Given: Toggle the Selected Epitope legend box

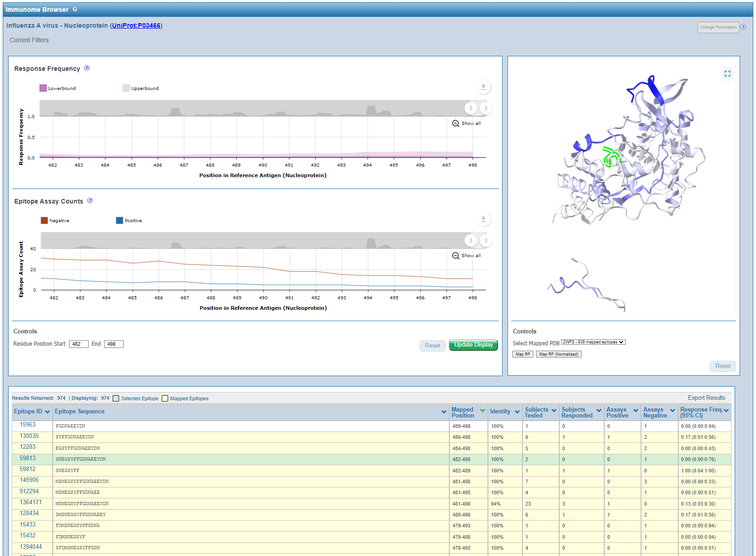Looking at the screenshot, I should (x=116, y=398).
